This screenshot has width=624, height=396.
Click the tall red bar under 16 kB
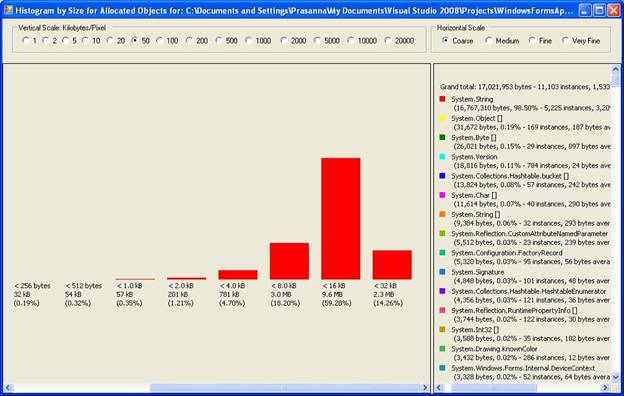341,218
